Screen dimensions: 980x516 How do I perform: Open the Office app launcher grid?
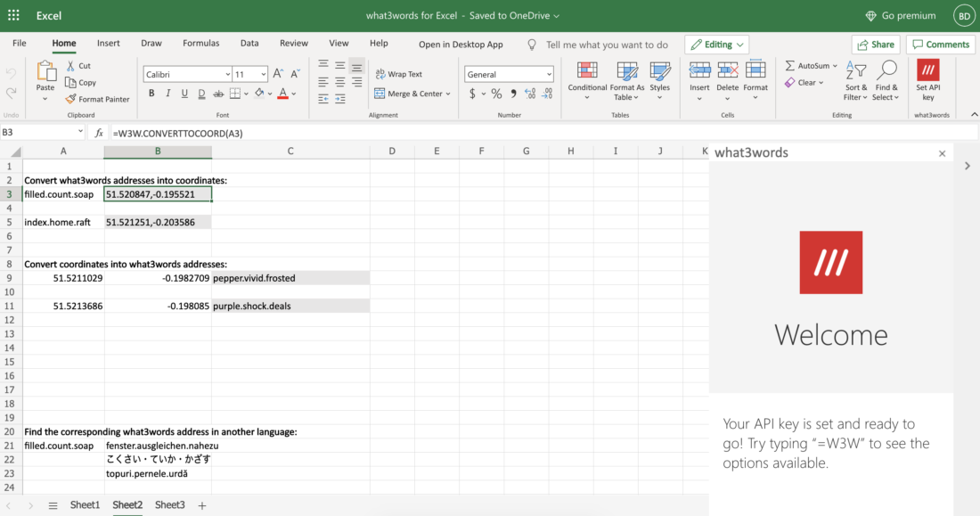tap(13, 16)
